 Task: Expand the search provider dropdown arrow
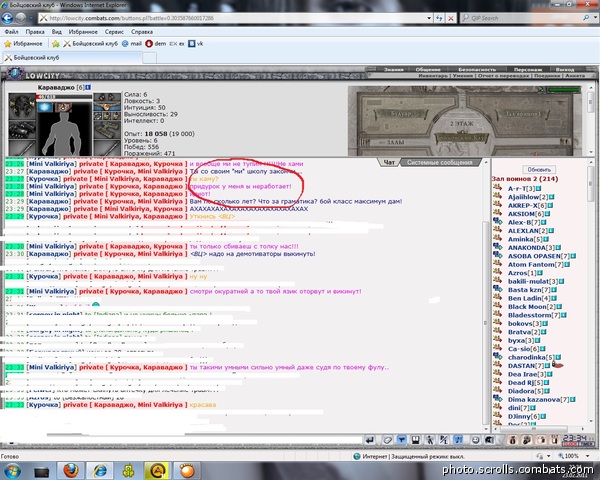[595, 18]
